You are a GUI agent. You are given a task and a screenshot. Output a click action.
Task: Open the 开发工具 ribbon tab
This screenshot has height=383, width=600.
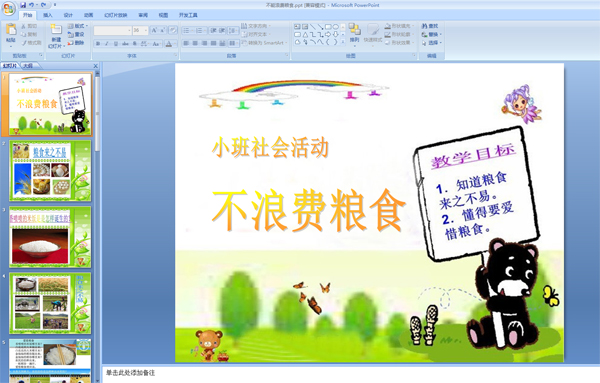(188, 15)
